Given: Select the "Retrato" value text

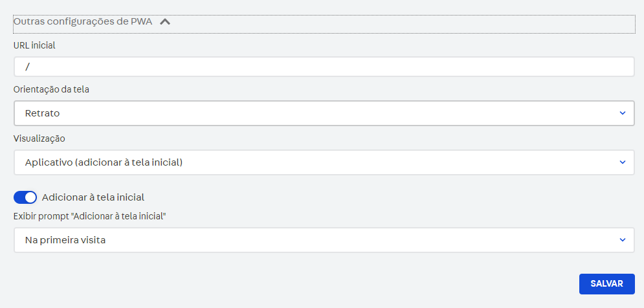Looking at the screenshot, I should point(42,113).
